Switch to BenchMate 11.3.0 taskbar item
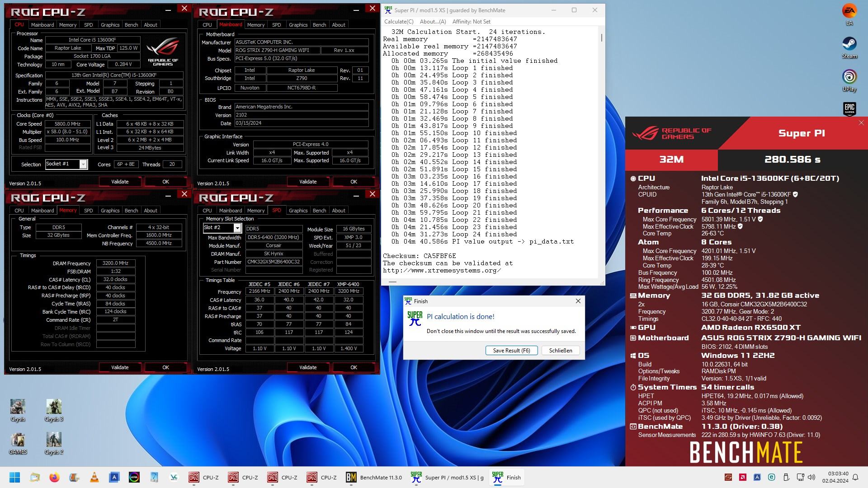This screenshot has width=868, height=488. pyautogui.click(x=374, y=477)
